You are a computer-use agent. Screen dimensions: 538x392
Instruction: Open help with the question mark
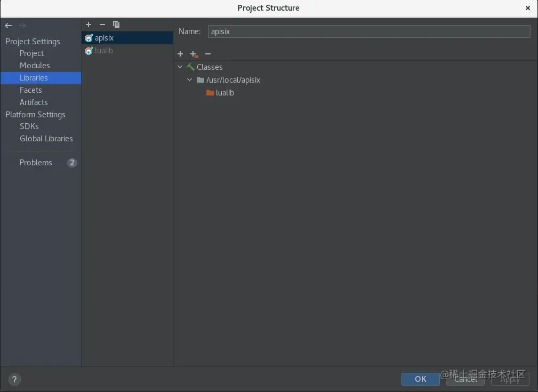coord(14,379)
